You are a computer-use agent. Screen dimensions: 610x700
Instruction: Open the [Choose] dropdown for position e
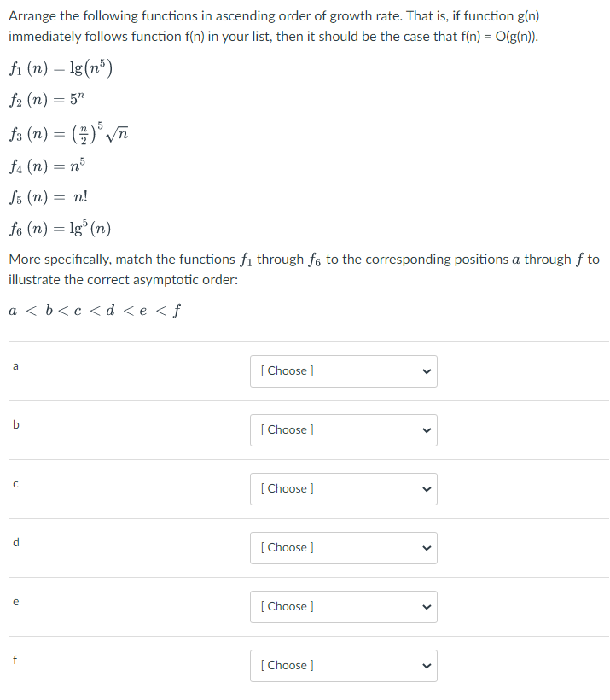[343, 606]
